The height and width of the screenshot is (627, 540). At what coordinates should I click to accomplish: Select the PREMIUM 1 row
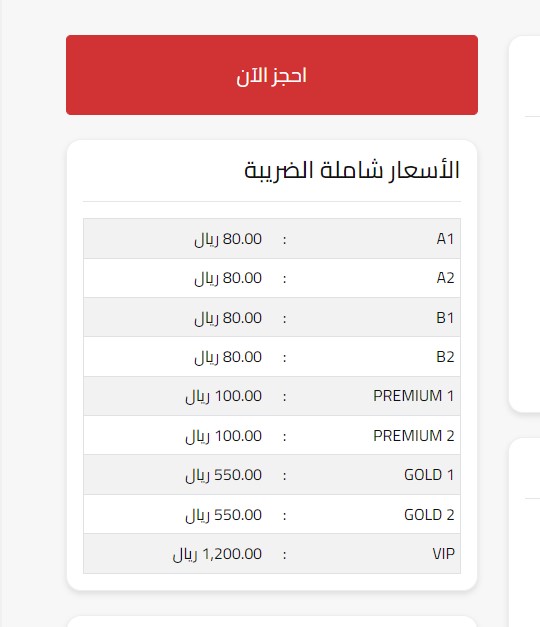pos(272,396)
